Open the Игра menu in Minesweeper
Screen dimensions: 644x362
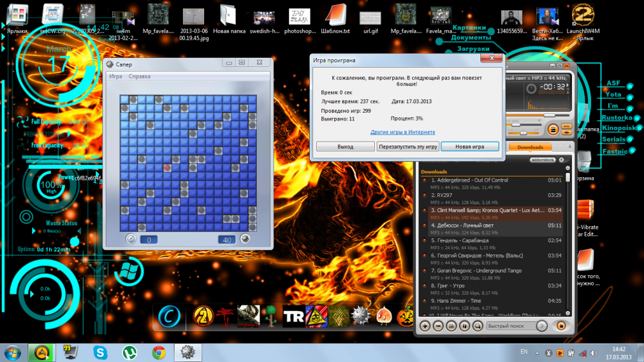[x=116, y=77]
